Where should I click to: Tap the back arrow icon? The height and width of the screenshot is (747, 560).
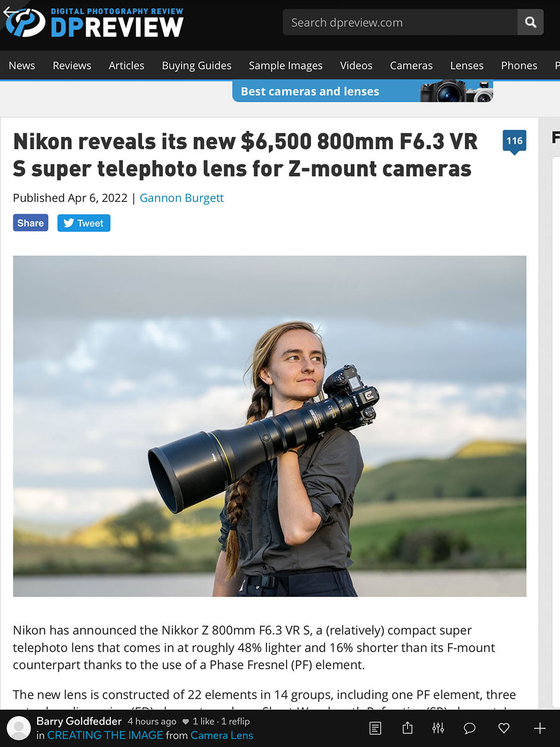tap(10, 13)
